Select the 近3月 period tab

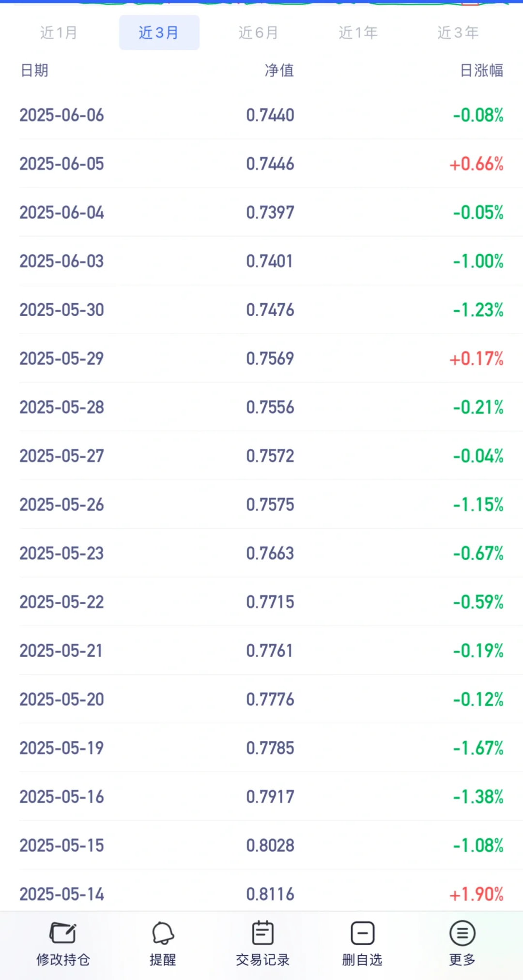coord(159,32)
